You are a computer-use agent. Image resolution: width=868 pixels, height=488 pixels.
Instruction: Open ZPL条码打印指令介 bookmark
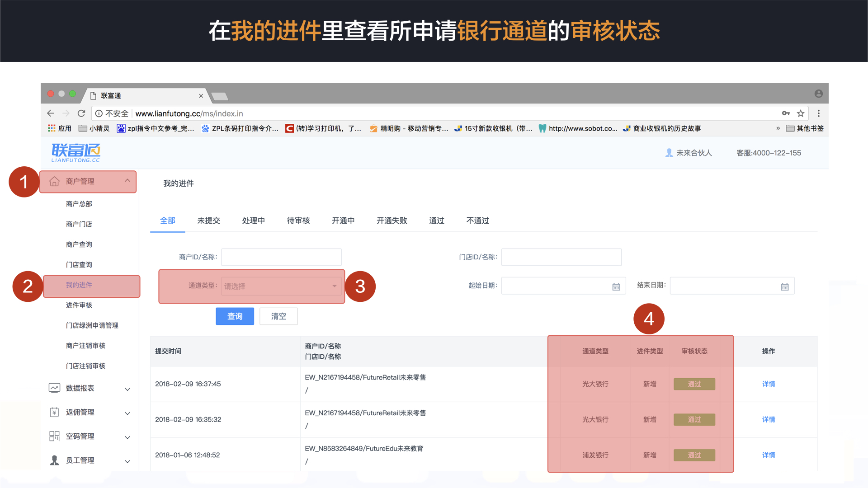pos(240,128)
